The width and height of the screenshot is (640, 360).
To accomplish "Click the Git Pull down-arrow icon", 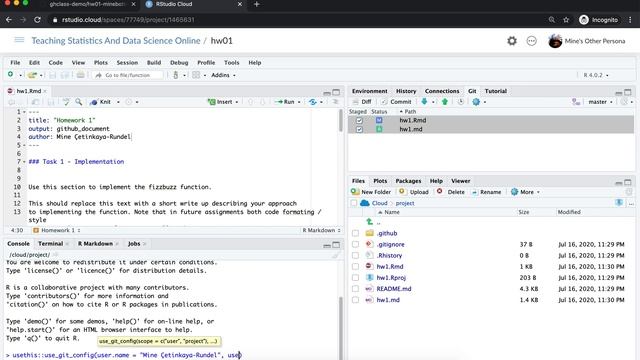I will click(x=424, y=102).
